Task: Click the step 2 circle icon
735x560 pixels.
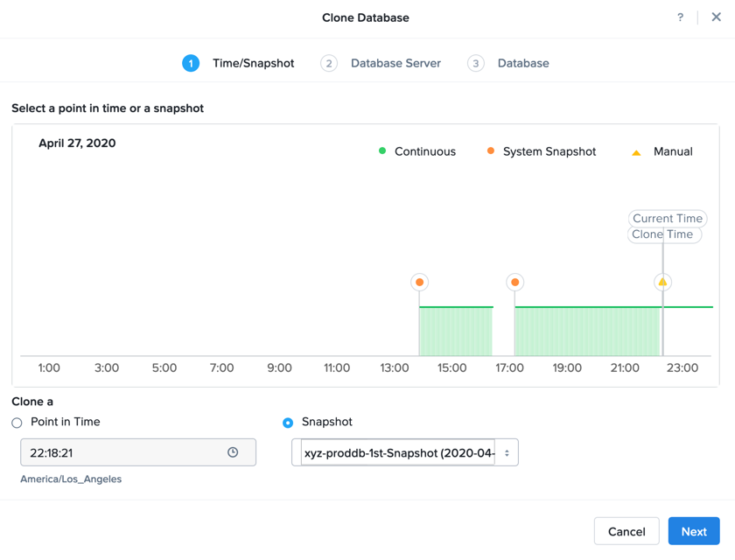Action: pyautogui.click(x=329, y=63)
